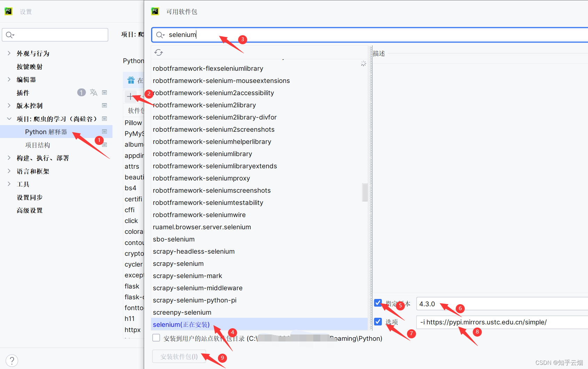Click the project-level icon beside 项目: 爬虫的学习
Image resolution: width=588 pixels, height=369 pixels.
pos(104,118)
